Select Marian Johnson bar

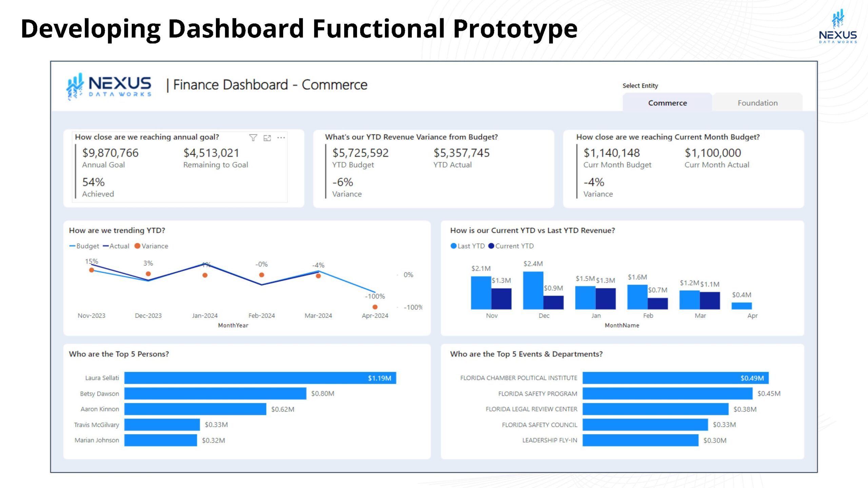click(x=161, y=440)
